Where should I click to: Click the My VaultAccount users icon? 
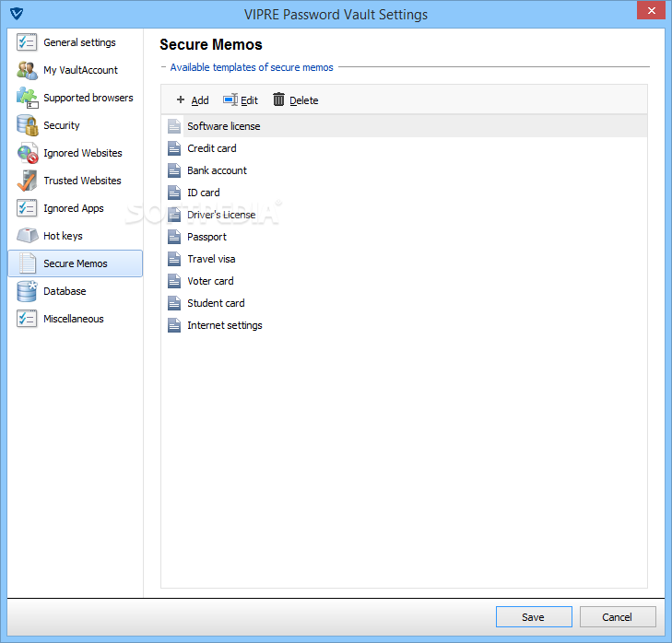(x=27, y=70)
